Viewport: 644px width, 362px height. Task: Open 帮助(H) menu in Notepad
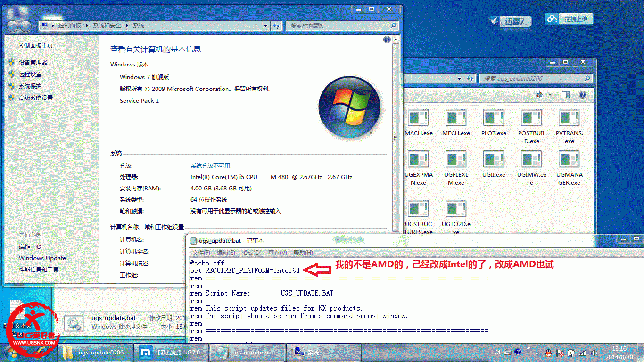(x=303, y=253)
